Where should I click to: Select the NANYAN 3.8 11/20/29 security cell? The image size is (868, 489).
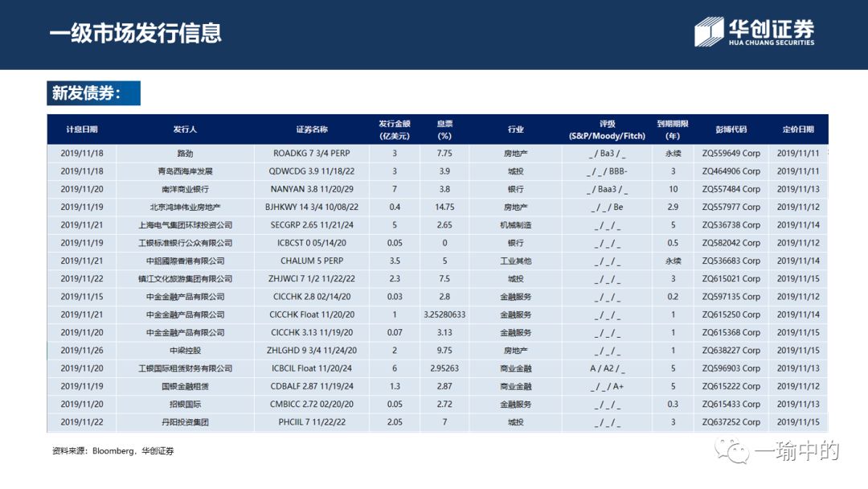click(312, 189)
